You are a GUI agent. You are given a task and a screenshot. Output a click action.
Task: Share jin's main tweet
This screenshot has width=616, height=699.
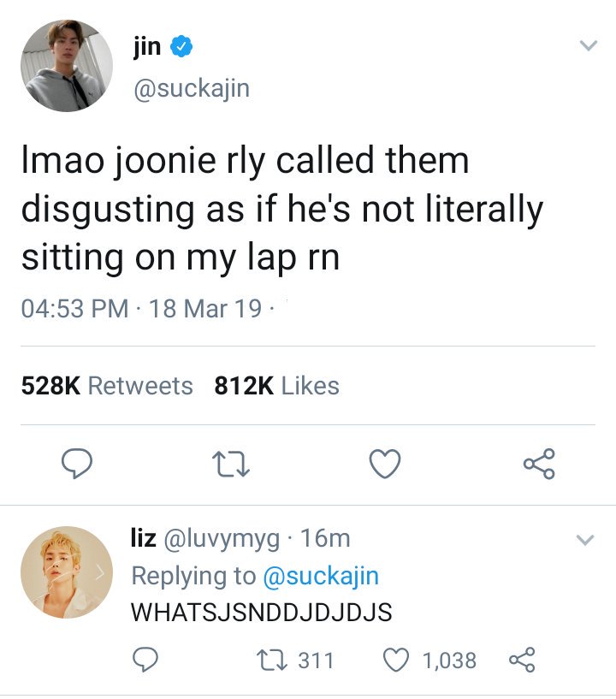[539, 464]
